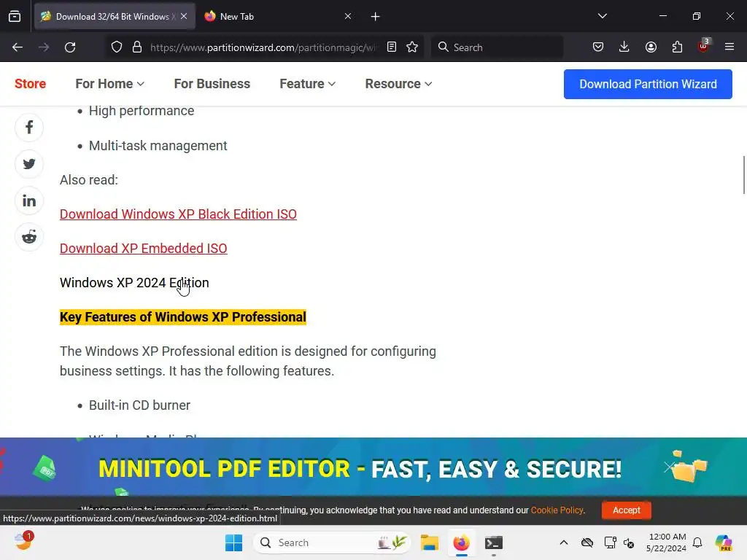
Task: Open uBlock Origin extension icon
Action: [x=704, y=46]
